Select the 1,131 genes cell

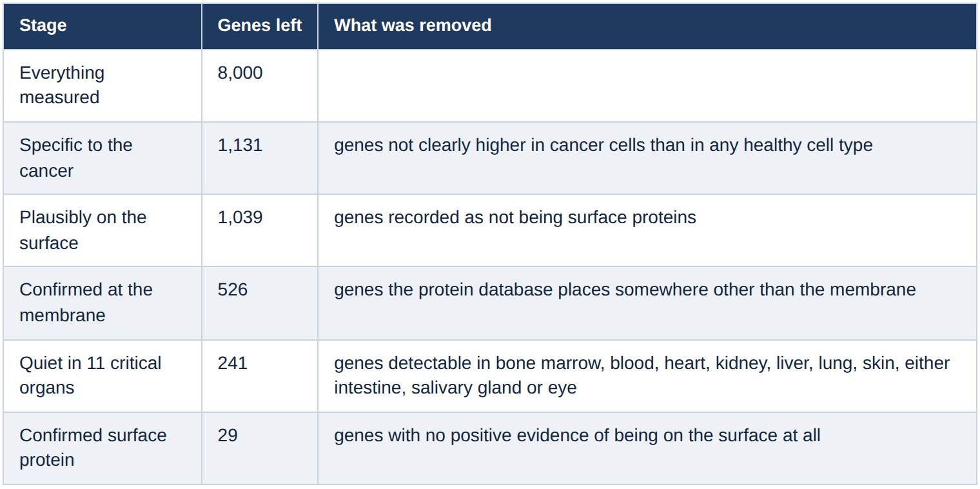pos(260,157)
